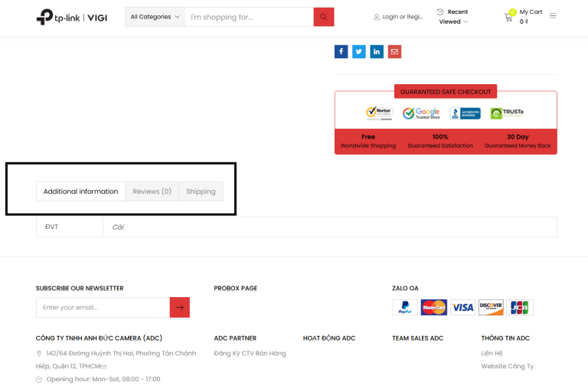
Task: Share product on Facebook
Action: click(341, 51)
